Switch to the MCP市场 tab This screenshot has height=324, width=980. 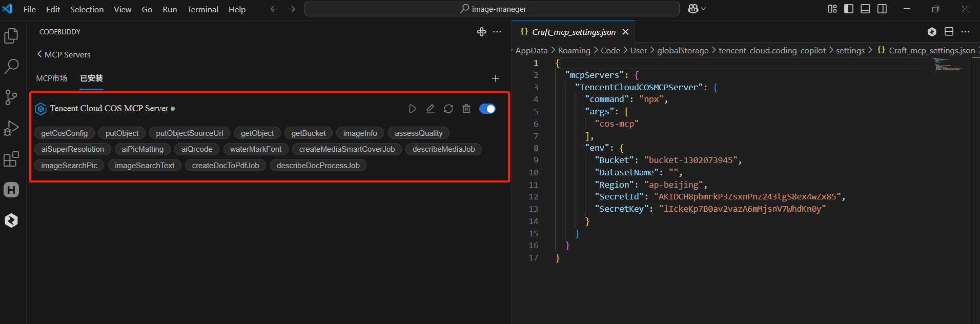point(52,78)
